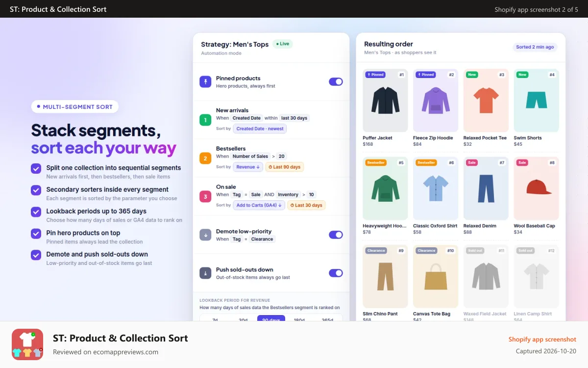This screenshot has height=368, width=588.
Task: Click the last 30 days value in New arrivals
Action: 294,118
